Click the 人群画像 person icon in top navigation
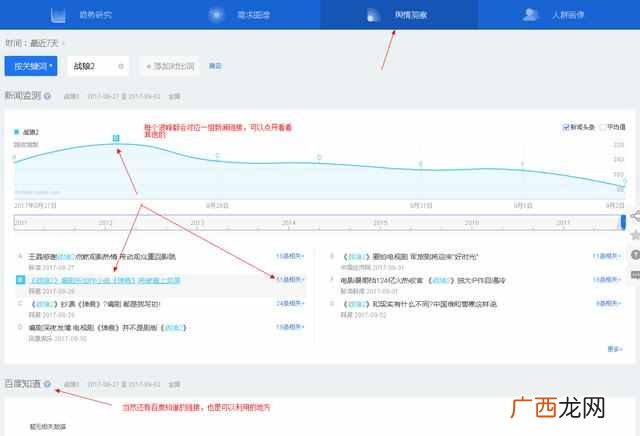This screenshot has width=640, height=436. coord(530,15)
